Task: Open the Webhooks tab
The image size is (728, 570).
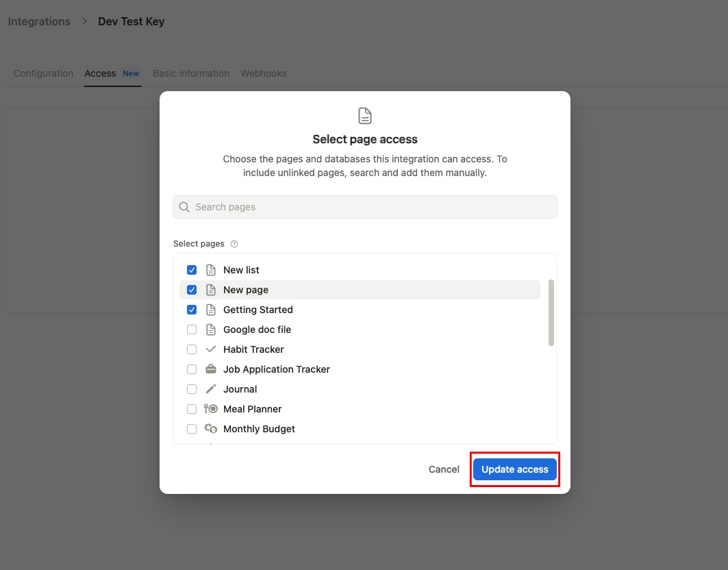Action: point(263,73)
